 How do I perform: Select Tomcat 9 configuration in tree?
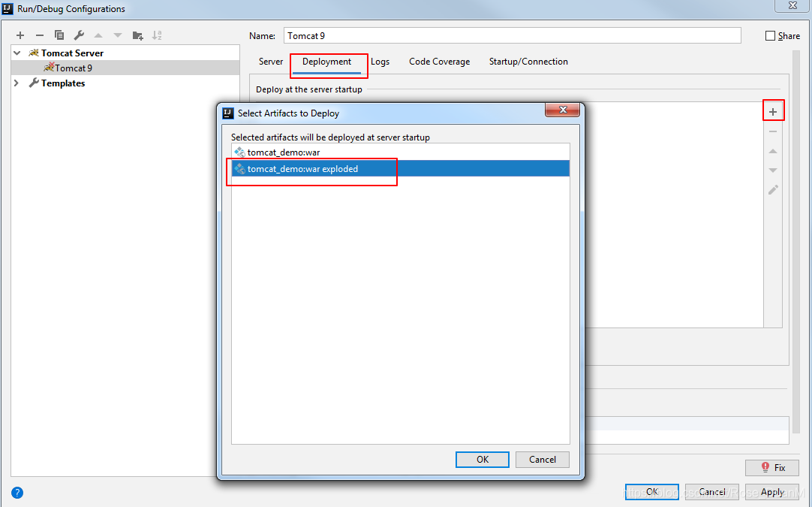125,68
